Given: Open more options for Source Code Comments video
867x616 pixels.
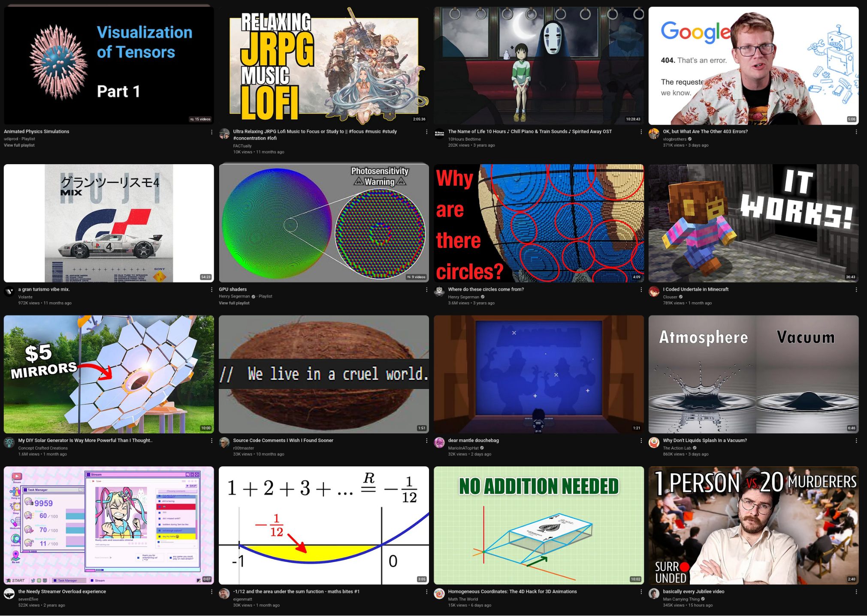Looking at the screenshot, I should (x=426, y=441).
